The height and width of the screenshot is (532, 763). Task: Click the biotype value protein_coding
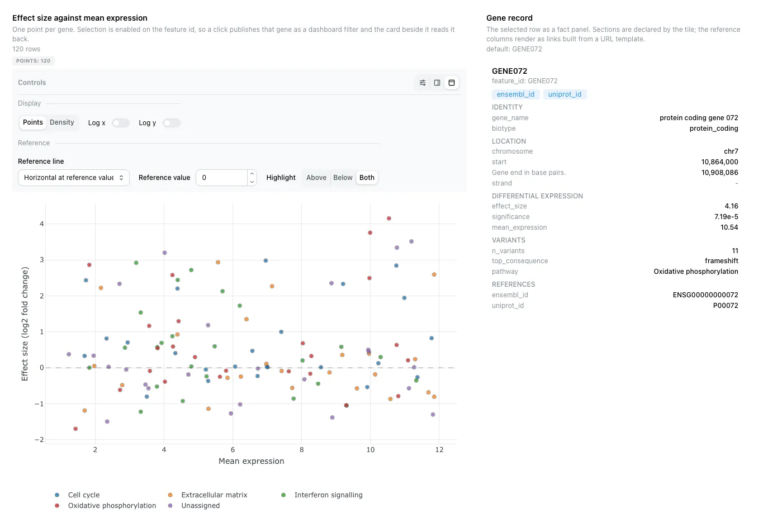tap(714, 129)
